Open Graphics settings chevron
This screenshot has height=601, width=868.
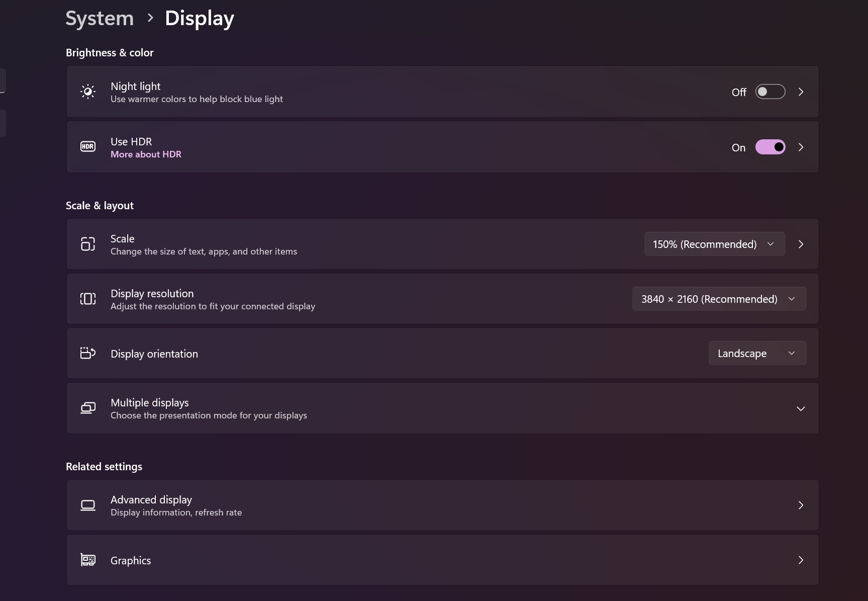click(801, 560)
